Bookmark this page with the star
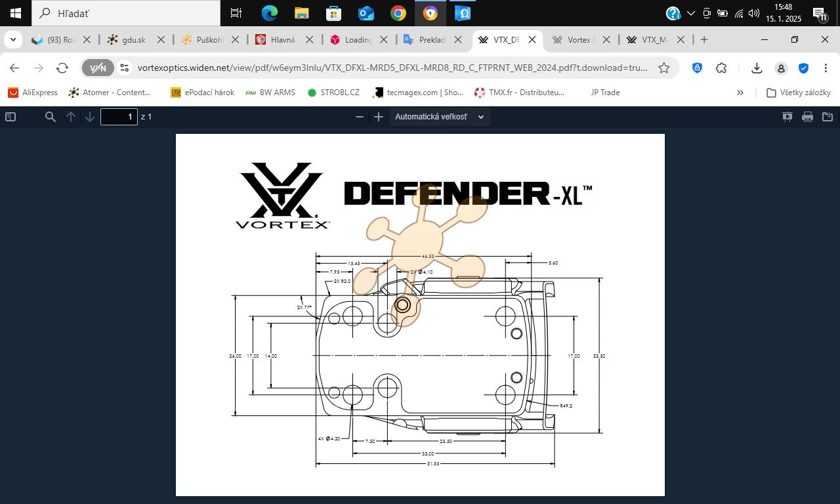This screenshot has height=504, width=840. click(x=664, y=68)
